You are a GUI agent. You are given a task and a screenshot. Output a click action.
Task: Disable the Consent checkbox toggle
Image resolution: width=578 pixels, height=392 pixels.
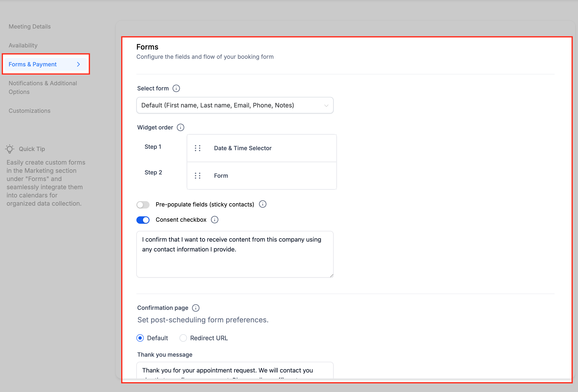(x=143, y=220)
